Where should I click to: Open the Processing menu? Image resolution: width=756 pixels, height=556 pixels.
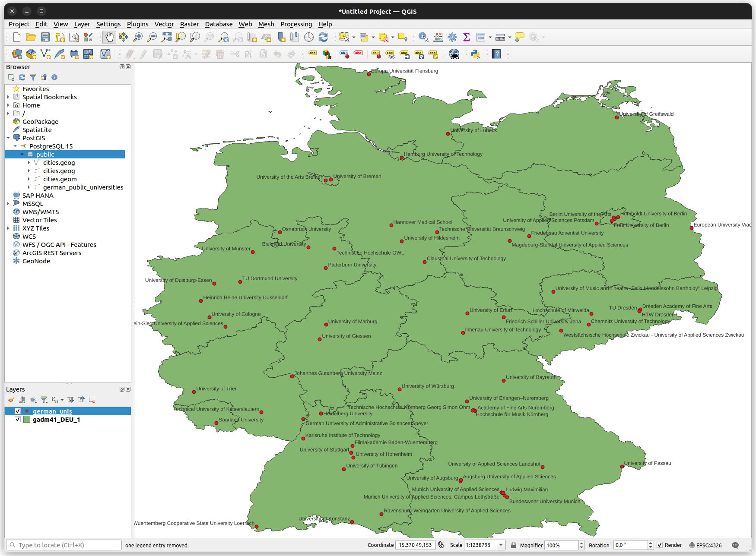[296, 24]
